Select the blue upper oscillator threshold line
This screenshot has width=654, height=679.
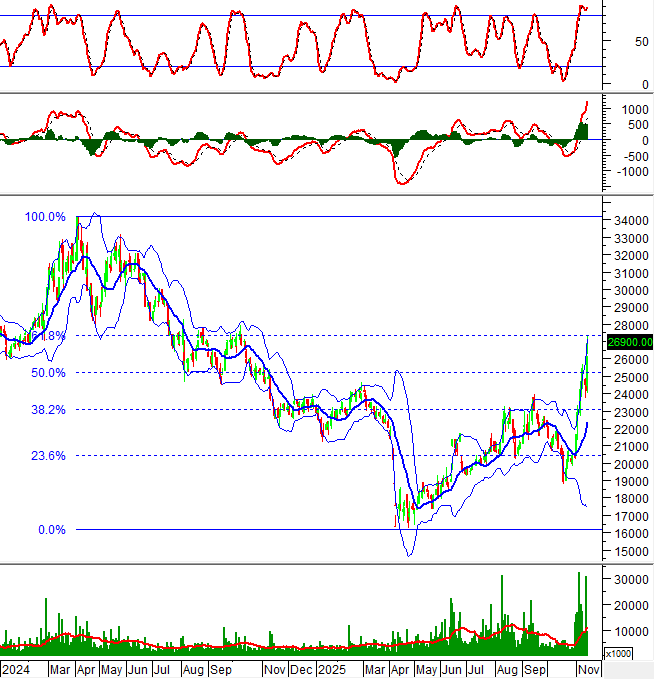(x=300, y=15)
